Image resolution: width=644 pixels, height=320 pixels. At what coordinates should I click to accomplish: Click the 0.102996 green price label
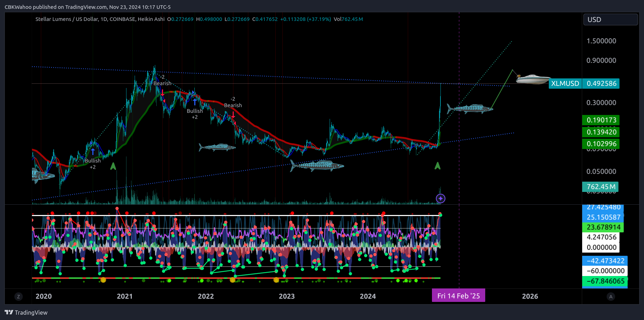point(601,144)
